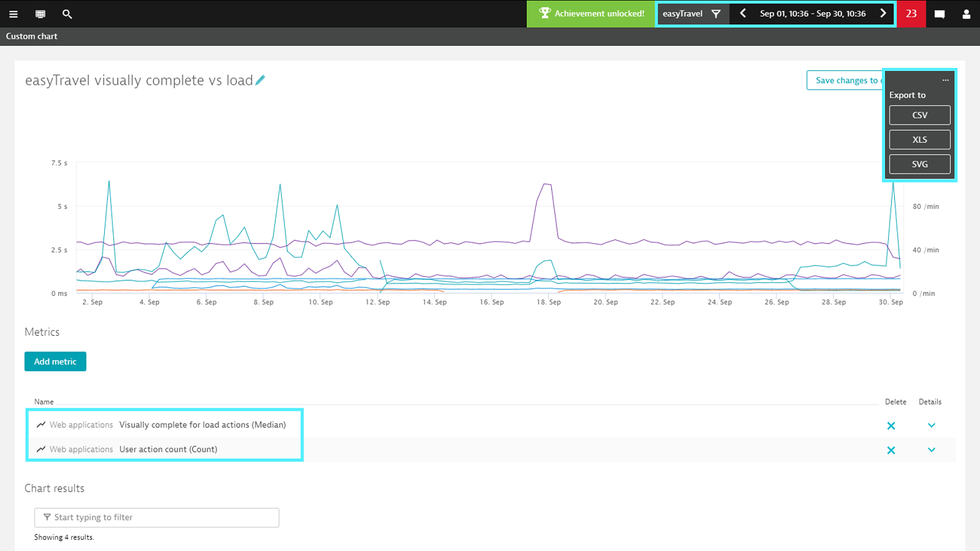
Task: Export chart to SVG
Action: pos(920,164)
